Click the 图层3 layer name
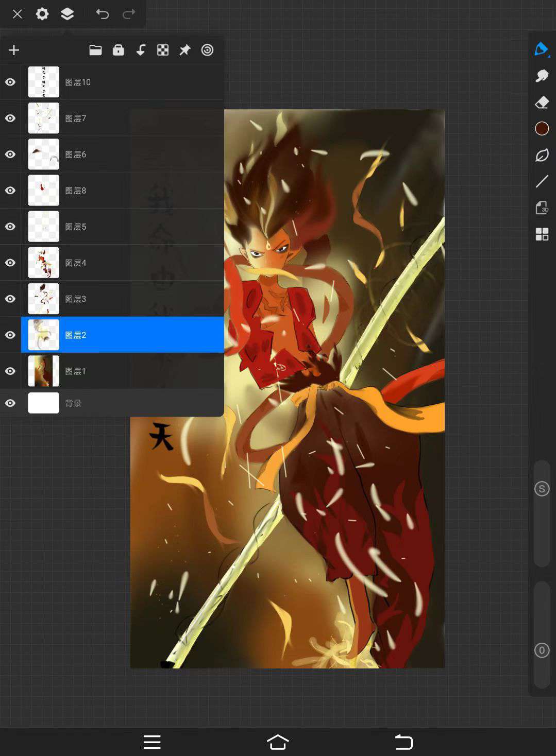Image resolution: width=556 pixels, height=756 pixels. [76, 299]
